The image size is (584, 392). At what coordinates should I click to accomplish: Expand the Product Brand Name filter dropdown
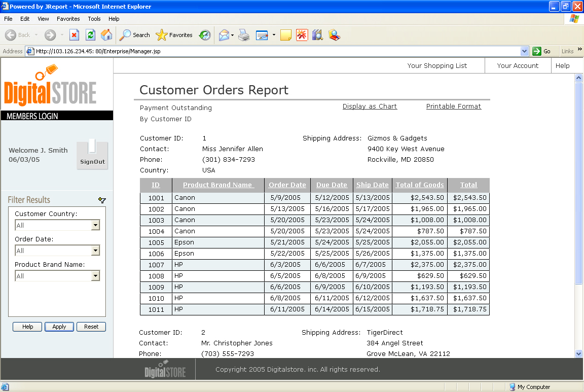coord(95,276)
